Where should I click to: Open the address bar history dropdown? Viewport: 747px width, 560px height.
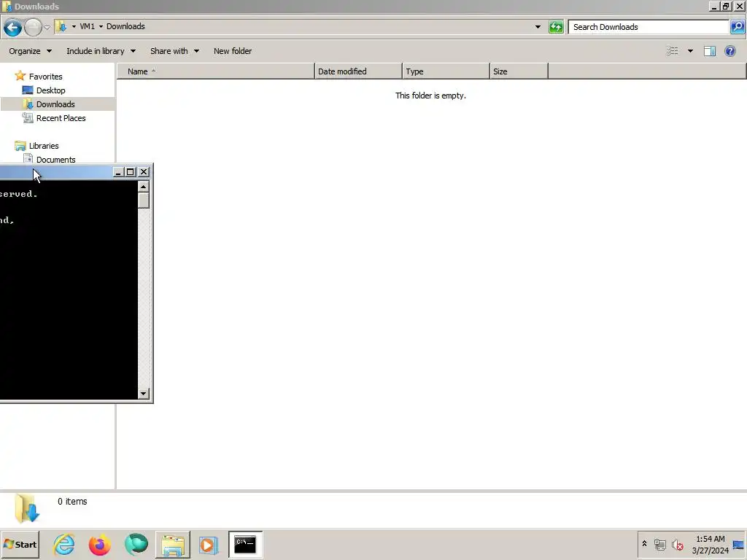(538, 27)
